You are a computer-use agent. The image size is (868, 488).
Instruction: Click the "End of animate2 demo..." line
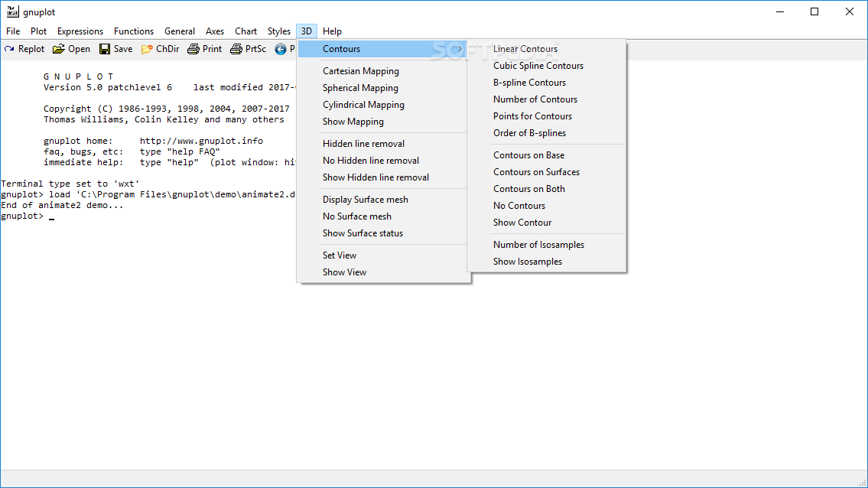(62, 205)
